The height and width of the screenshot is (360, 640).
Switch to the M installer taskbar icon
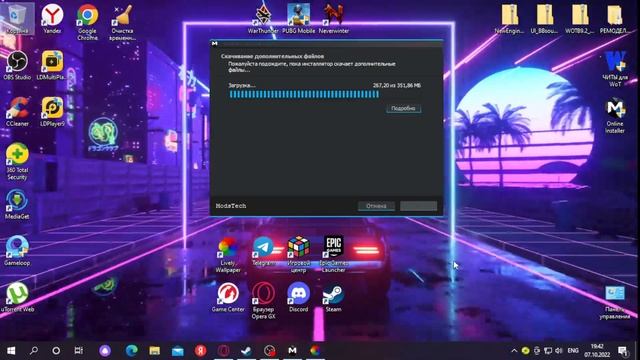tap(292, 351)
